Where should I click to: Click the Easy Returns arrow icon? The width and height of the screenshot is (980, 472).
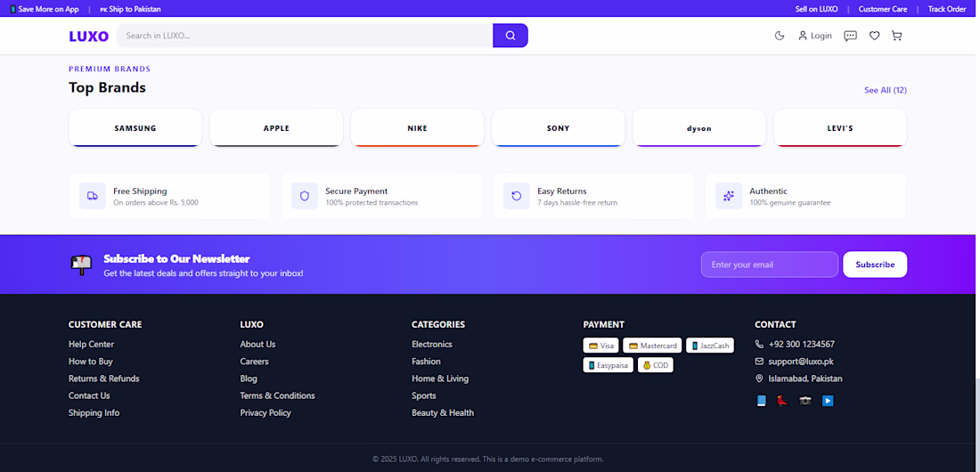click(x=516, y=196)
